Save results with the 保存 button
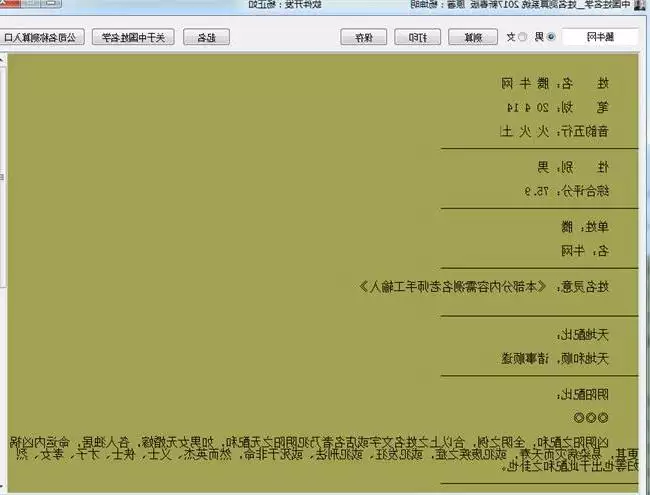This screenshot has height=495, width=650. coord(364,37)
